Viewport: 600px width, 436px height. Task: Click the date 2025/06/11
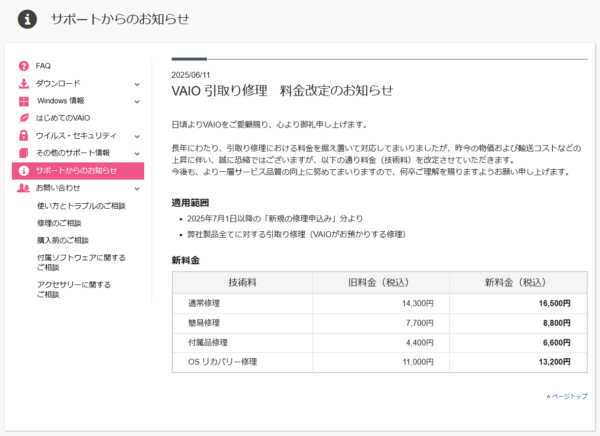191,75
